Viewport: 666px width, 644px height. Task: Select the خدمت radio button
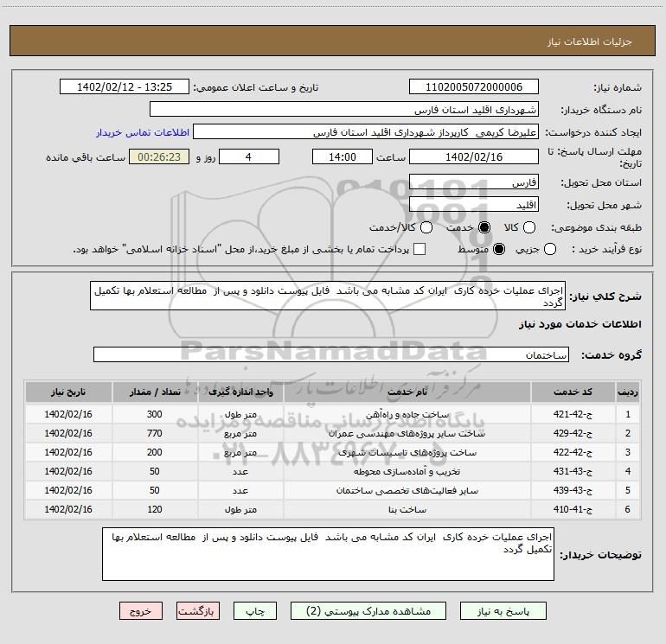(483, 227)
